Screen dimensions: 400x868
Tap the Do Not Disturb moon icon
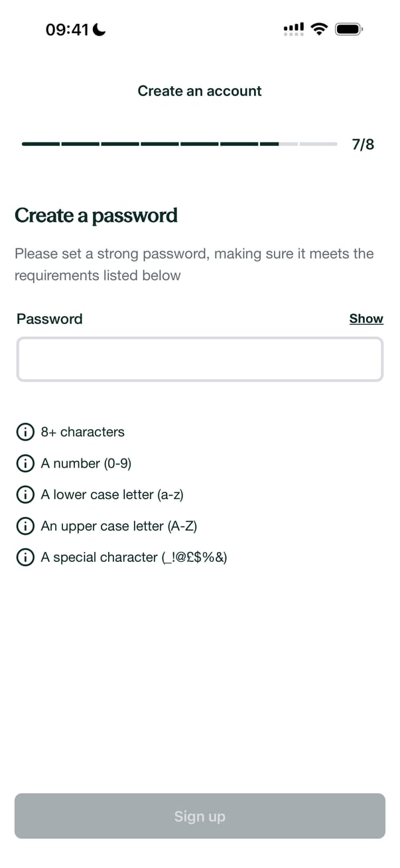point(100,29)
